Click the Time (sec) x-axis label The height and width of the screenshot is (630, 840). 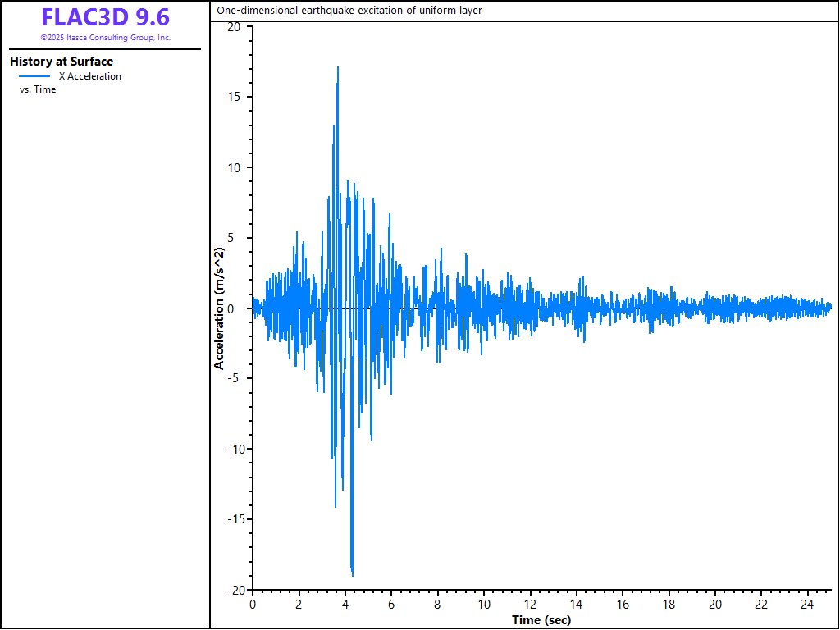click(541, 619)
